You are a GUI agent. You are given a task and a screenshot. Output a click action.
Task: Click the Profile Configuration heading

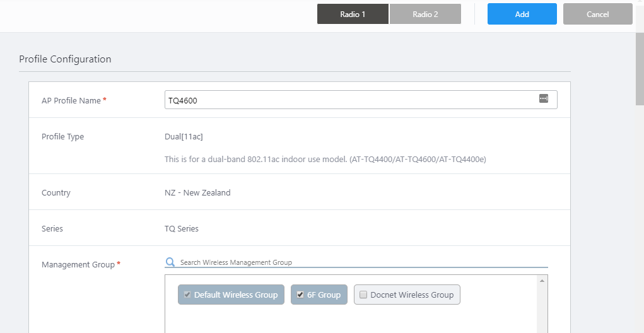click(65, 59)
